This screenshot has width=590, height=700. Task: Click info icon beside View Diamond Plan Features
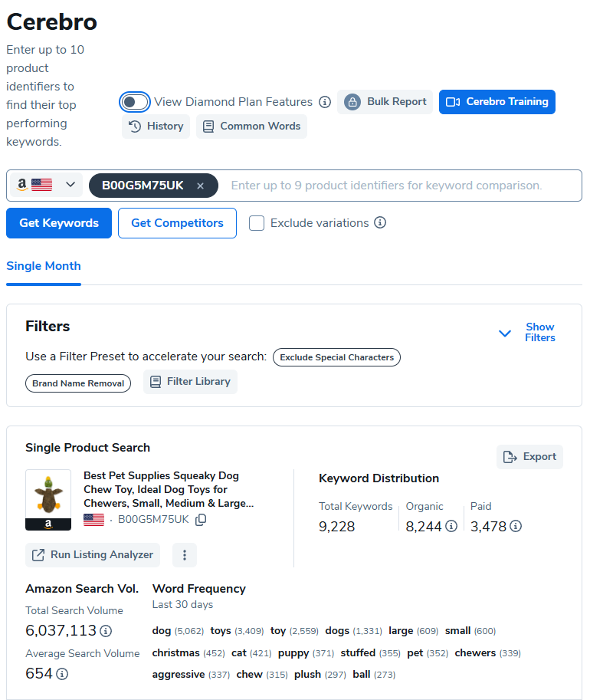point(325,102)
